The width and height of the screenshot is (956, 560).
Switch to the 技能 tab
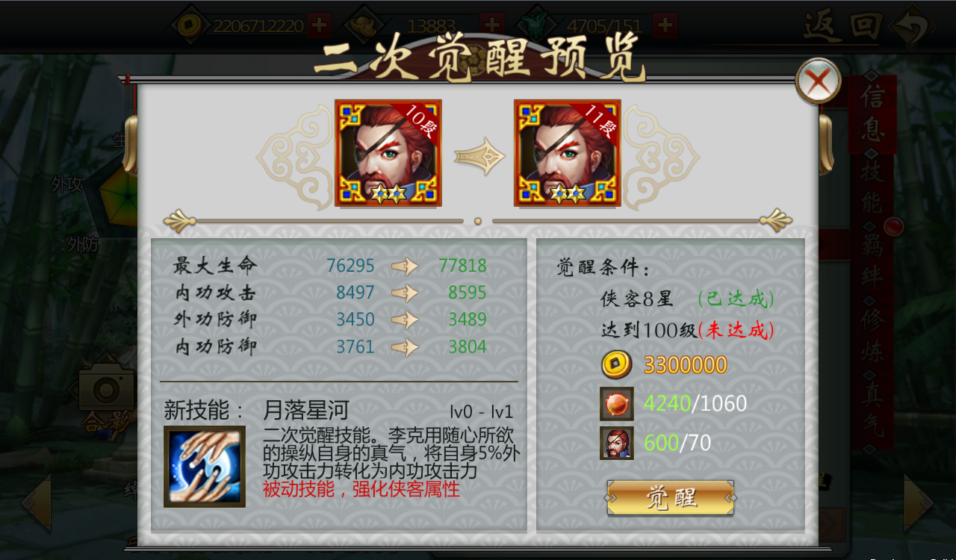pyautogui.click(x=872, y=187)
